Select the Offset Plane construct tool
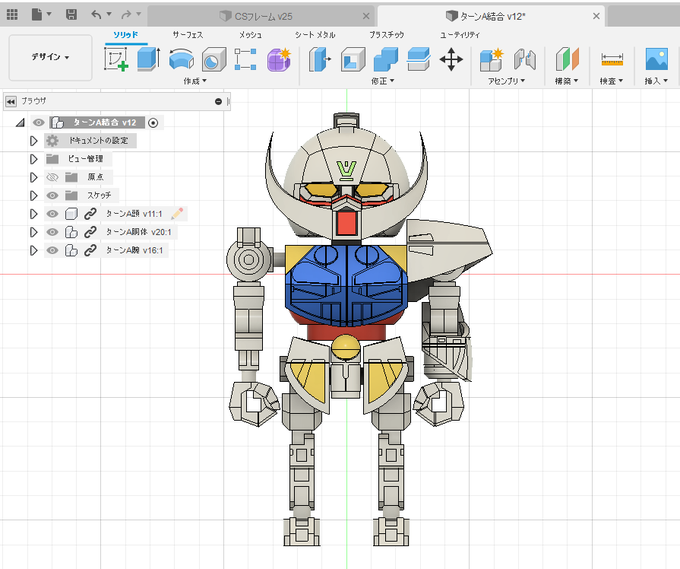This screenshot has width=680, height=569. (x=567, y=59)
